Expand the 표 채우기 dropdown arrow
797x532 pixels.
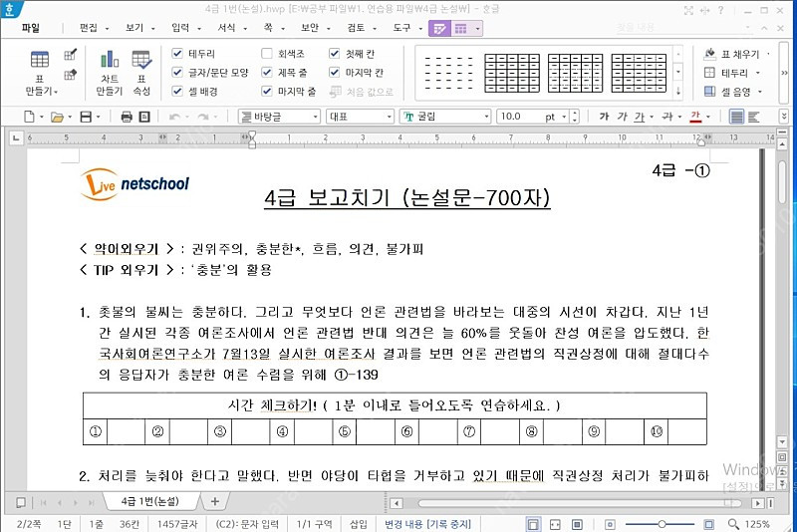click(768, 54)
